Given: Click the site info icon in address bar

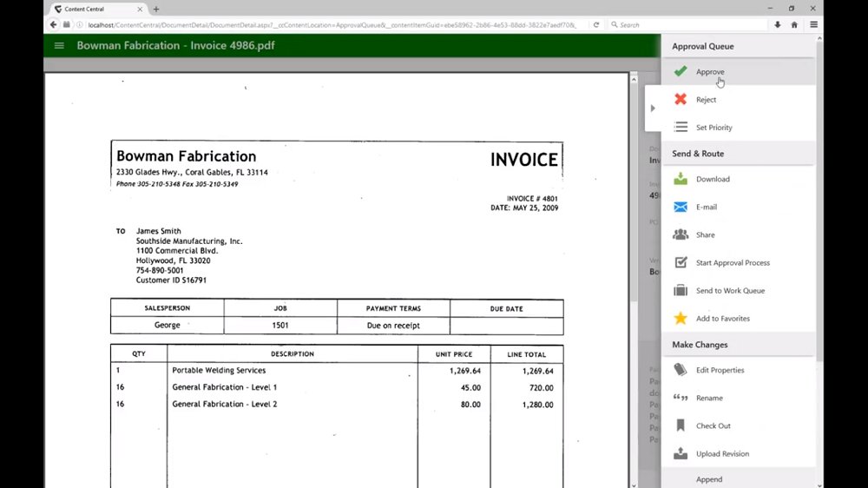Looking at the screenshot, I should point(80,25).
